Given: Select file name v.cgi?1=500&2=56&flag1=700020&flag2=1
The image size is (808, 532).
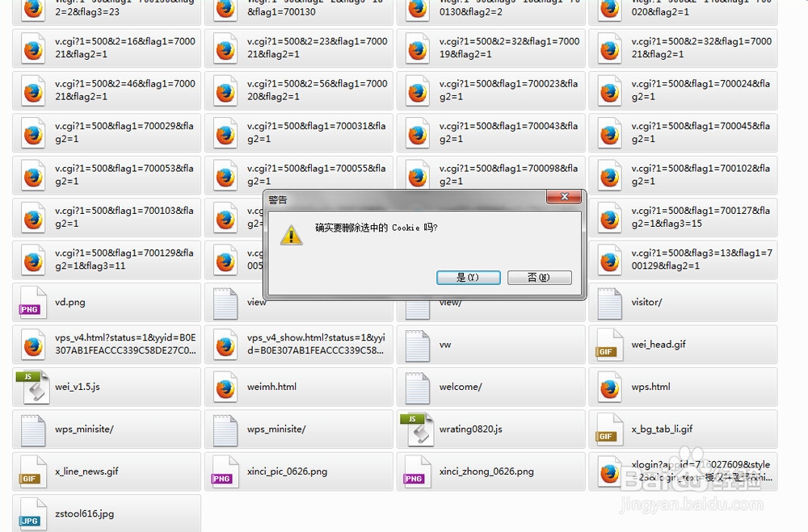Looking at the screenshot, I should 317,90.
